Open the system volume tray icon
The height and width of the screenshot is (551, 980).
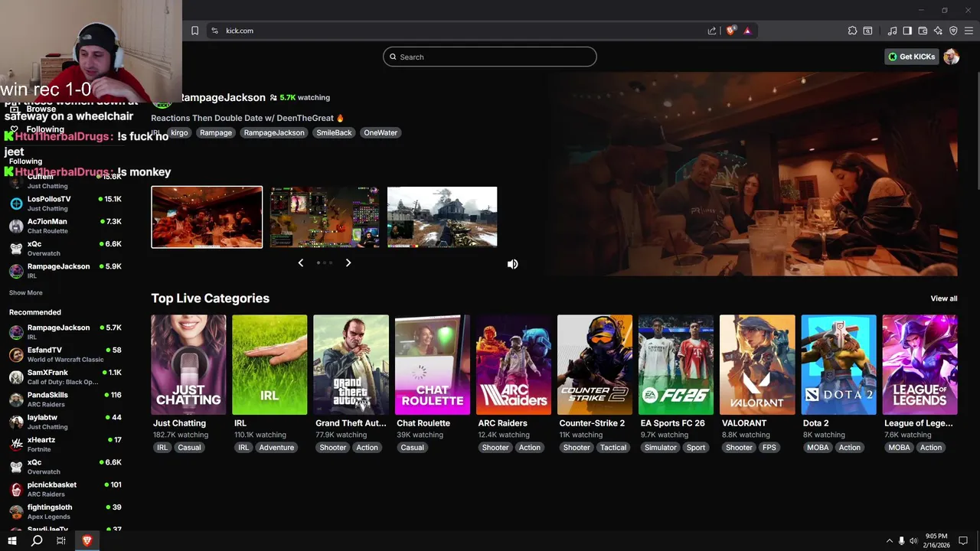point(913,541)
